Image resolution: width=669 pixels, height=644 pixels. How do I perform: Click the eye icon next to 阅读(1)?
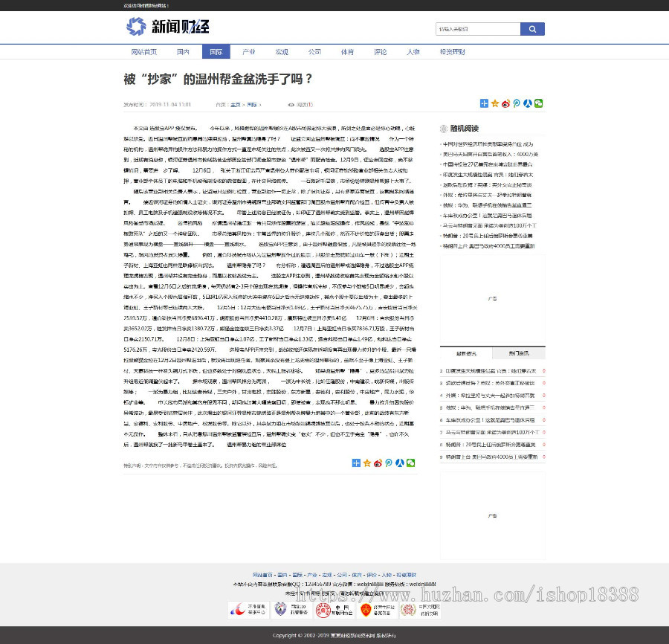(291, 105)
